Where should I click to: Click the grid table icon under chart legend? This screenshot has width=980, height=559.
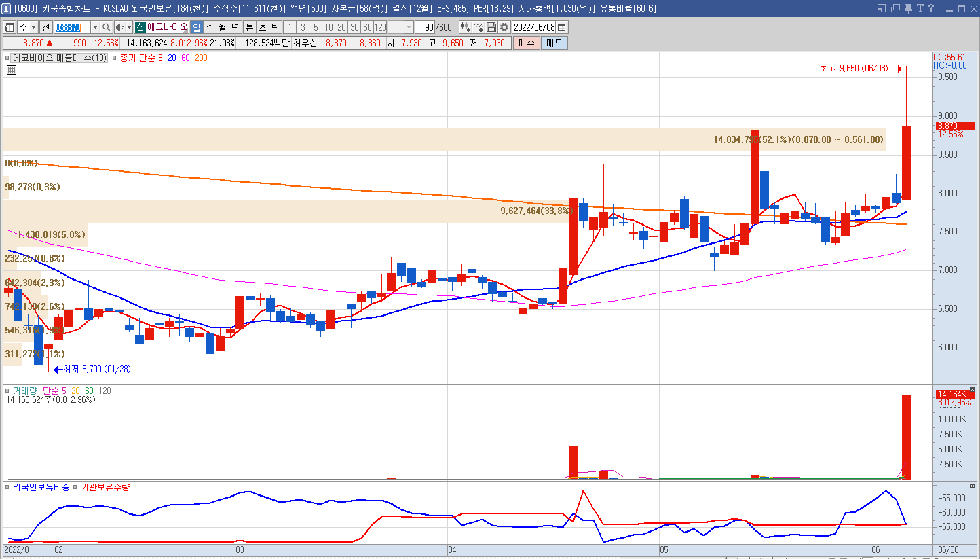pyautogui.click(x=12, y=69)
